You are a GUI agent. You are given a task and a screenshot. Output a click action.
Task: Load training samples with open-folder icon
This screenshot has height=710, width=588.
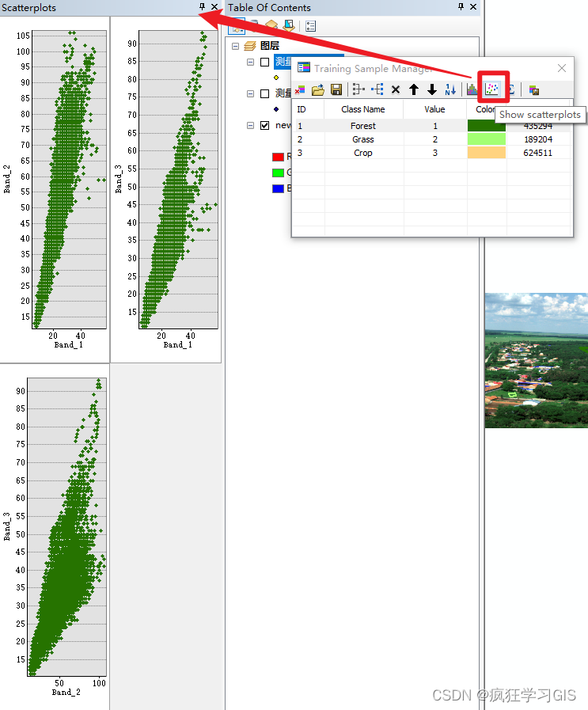pyautogui.click(x=318, y=89)
